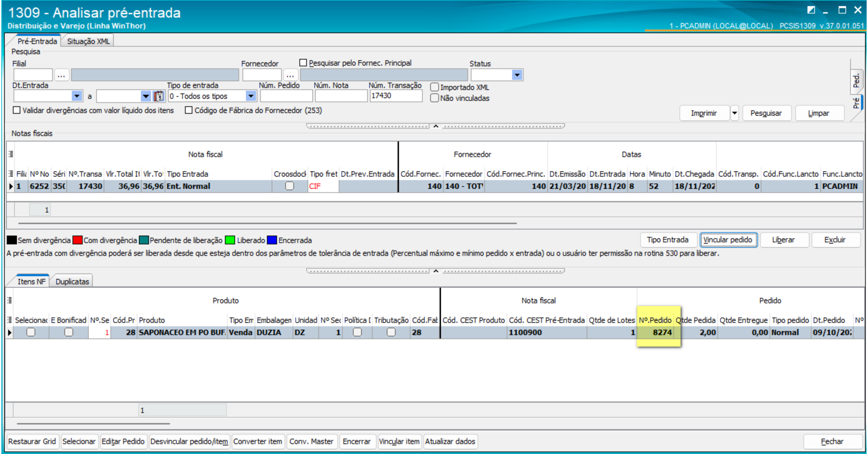Select the vertical Pré side tab
Viewport: 868px width, 454px height.
coord(856,103)
